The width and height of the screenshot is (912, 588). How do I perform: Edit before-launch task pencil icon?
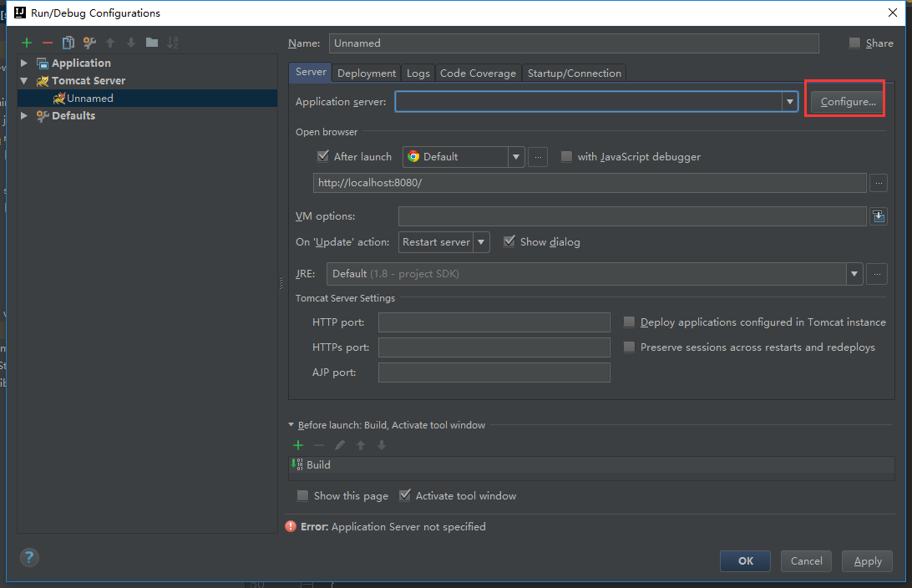click(340, 445)
